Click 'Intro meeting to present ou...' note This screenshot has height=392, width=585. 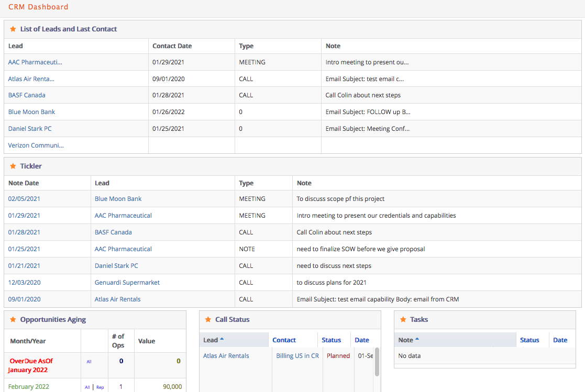click(367, 62)
